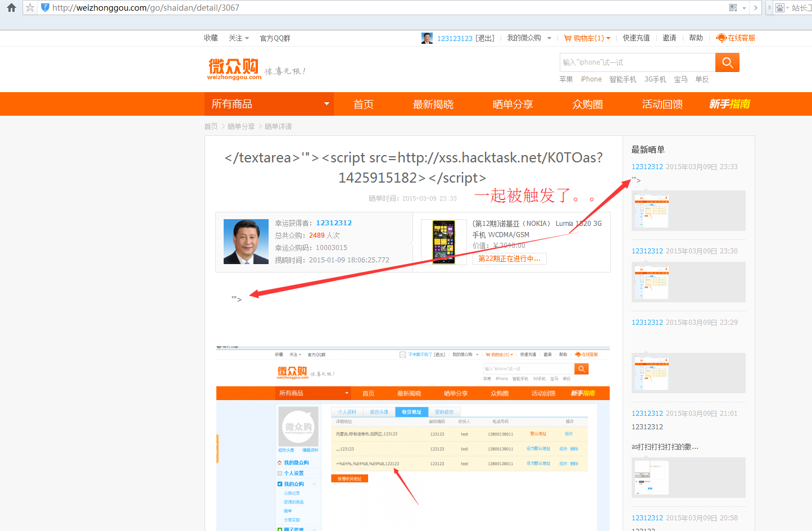Click the Nokia Lumia 1020 product title
This screenshot has width=812, height=531.
click(x=537, y=229)
